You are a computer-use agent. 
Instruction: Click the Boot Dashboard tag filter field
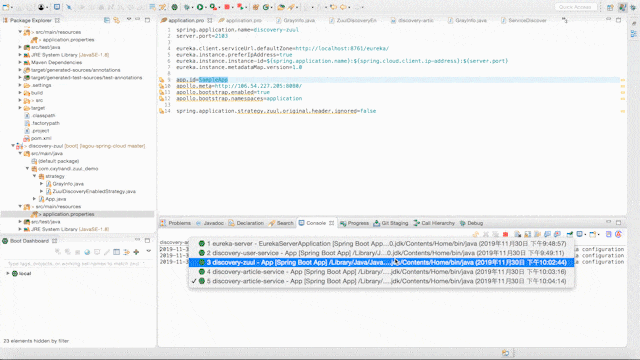point(77,264)
